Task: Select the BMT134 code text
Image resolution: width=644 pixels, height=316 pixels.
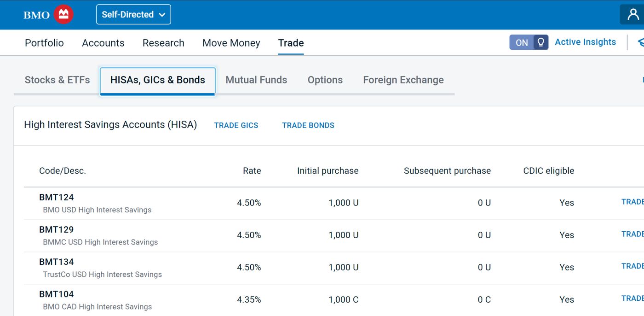Action: (x=57, y=262)
